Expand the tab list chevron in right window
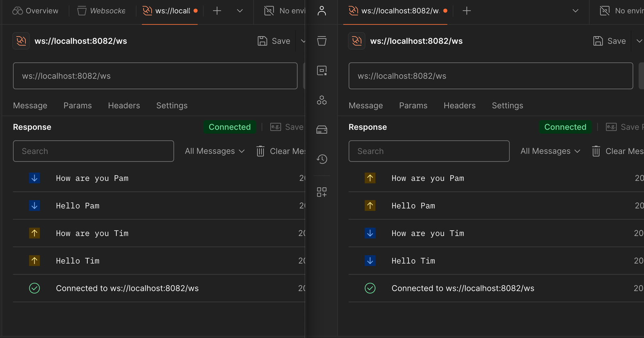Screen dimensions: 644x338 click(576, 11)
